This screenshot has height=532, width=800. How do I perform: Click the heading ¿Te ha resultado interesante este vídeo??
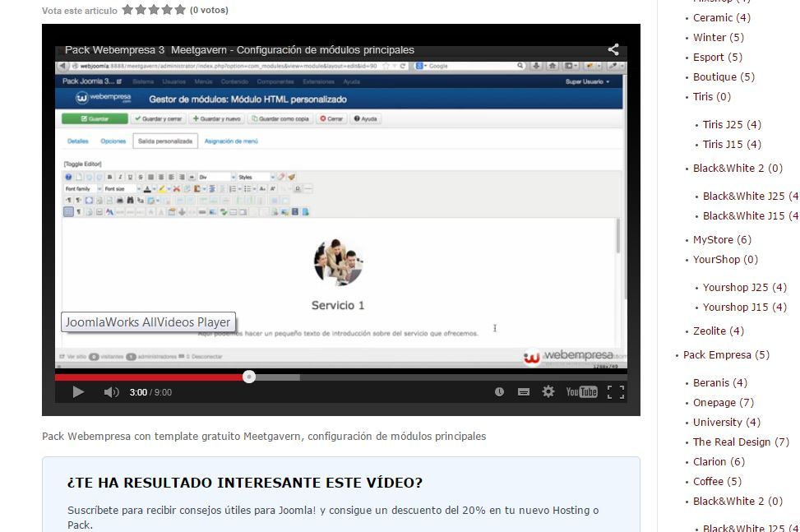point(245,483)
